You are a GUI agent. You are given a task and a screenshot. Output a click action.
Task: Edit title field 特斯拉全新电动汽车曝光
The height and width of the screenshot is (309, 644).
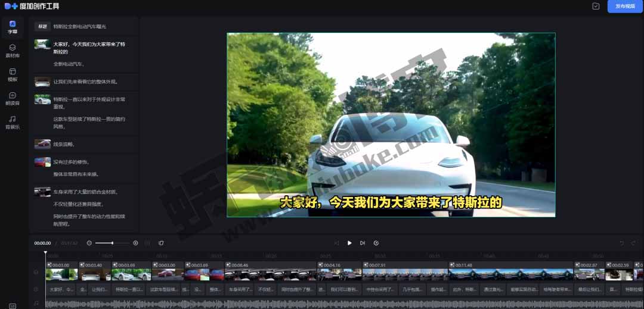[x=79, y=27]
